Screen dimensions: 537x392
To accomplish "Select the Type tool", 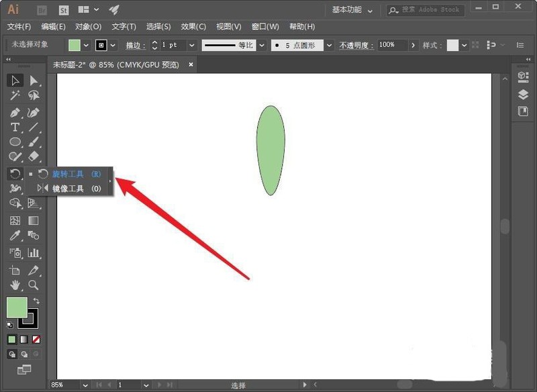I will (x=15, y=127).
